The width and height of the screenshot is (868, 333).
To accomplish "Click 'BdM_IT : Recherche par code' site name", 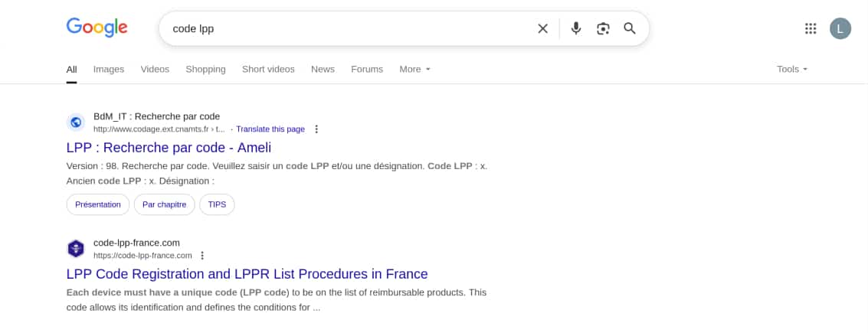I will click(x=156, y=116).
